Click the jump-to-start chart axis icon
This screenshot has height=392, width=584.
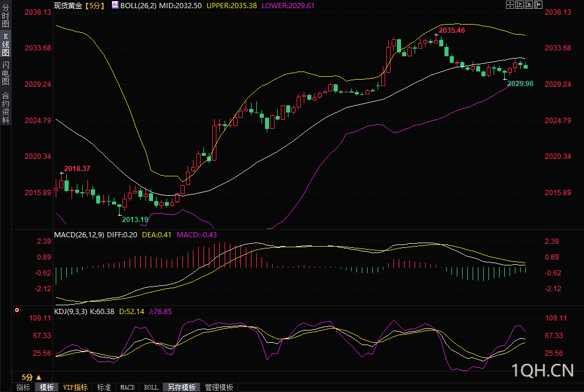[x=520, y=5]
